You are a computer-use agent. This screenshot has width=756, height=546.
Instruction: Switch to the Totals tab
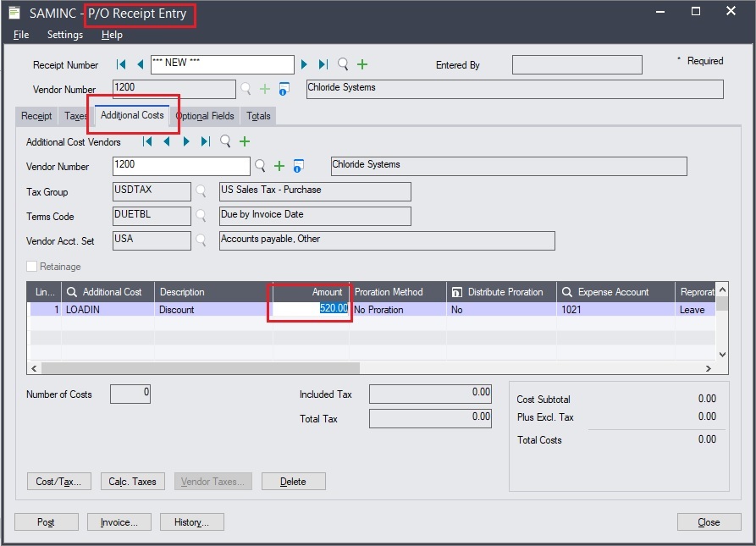[258, 116]
